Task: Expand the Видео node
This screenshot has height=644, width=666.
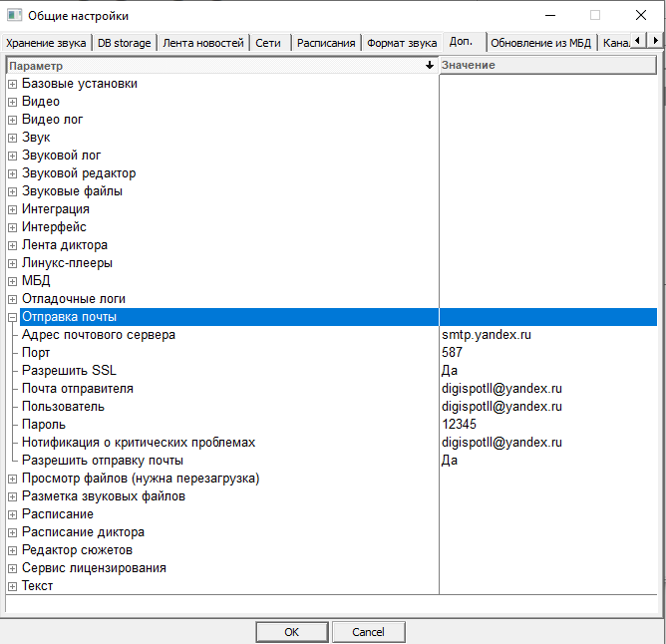Action: click(12, 102)
